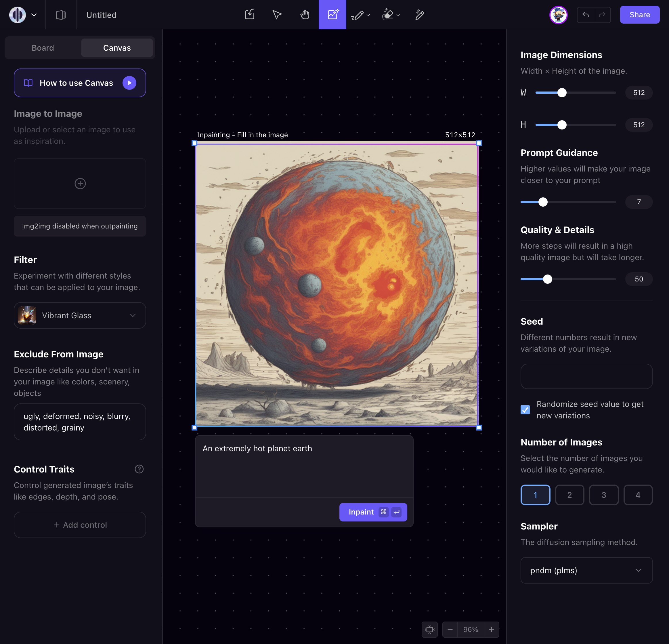Click the generate image tool icon
Screen dimensions: 669x644
(332, 15)
